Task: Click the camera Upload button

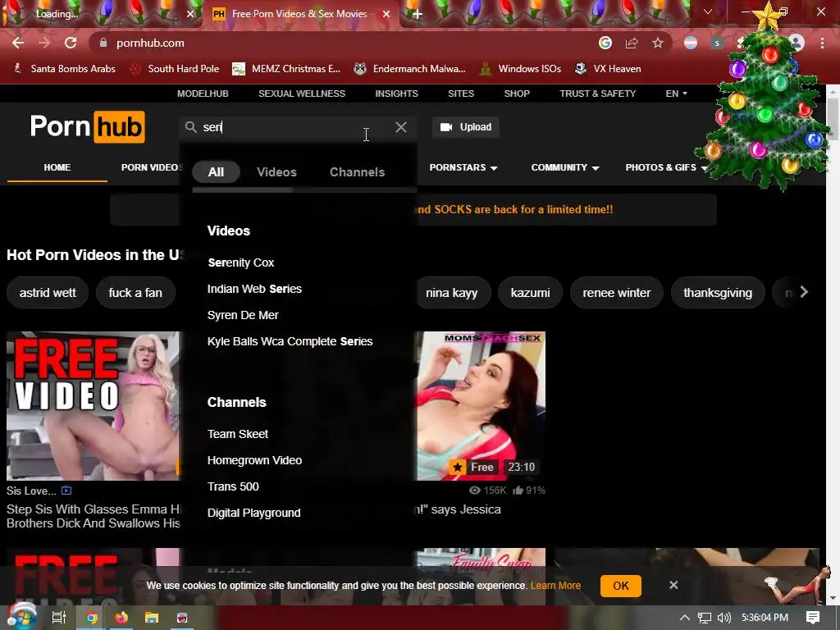Action: click(x=466, y=127)
